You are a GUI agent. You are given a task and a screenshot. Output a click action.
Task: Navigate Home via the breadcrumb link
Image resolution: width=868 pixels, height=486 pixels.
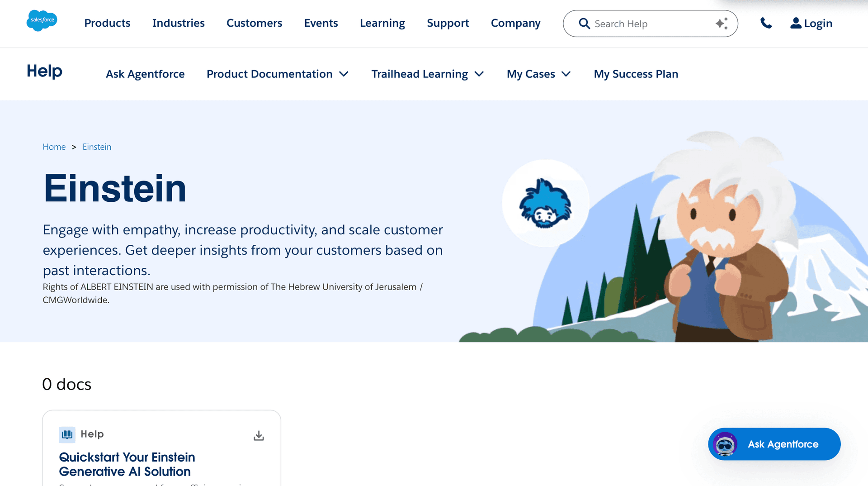(54, 147)
